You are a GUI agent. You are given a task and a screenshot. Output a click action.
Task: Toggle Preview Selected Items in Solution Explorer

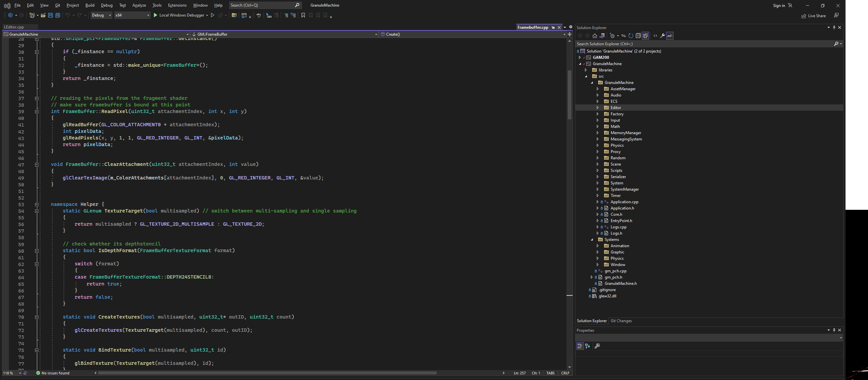tap(670, 36)
